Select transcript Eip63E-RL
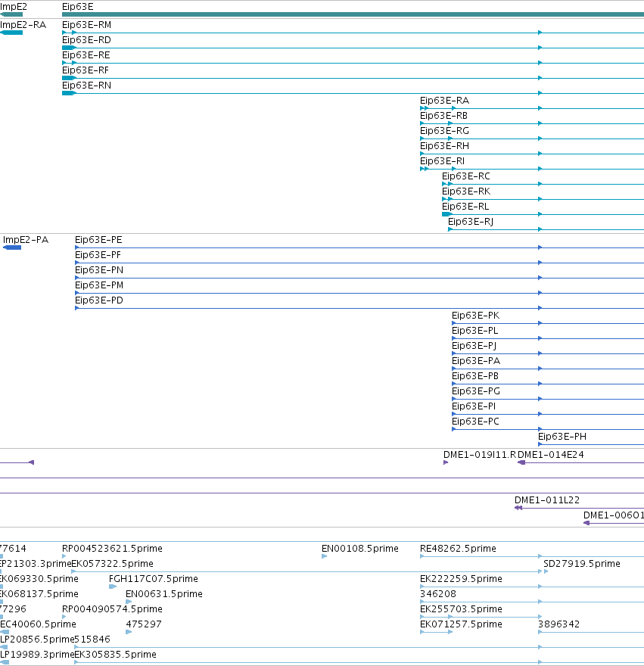The width and height of the screenshot is (644, 666). pos(465,207)
